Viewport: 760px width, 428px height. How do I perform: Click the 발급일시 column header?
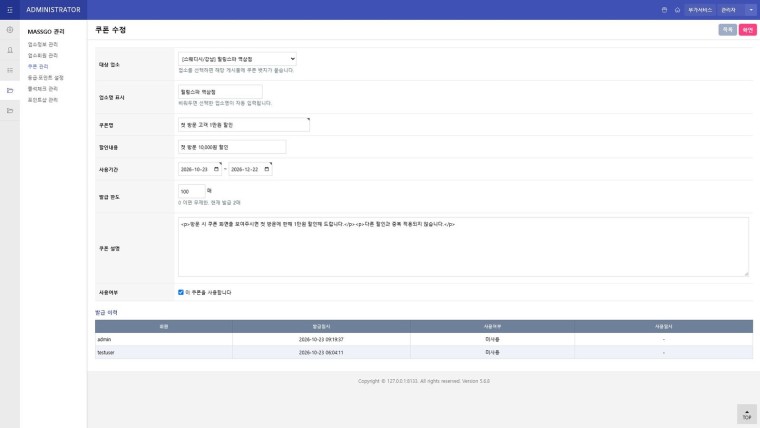321,326
